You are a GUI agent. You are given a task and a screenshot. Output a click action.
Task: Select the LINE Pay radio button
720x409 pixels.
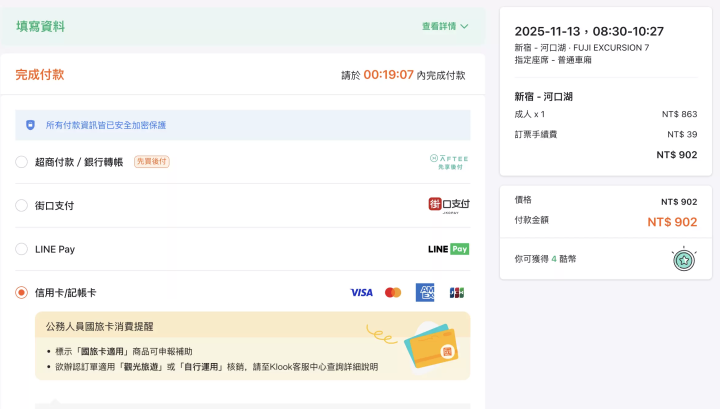pyautogui.click(x=22, y=249)
